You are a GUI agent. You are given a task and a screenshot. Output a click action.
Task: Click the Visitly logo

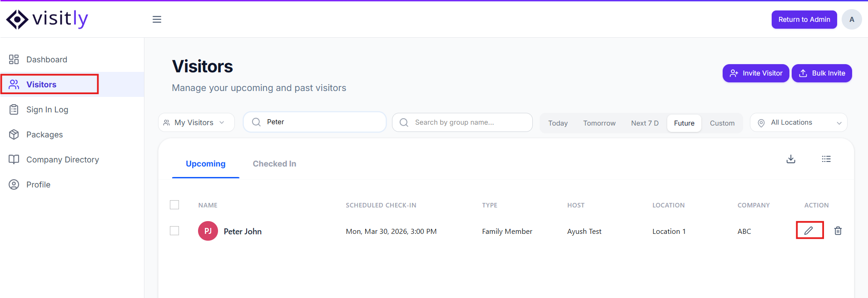pyautogui.click(x=47, y=19)
